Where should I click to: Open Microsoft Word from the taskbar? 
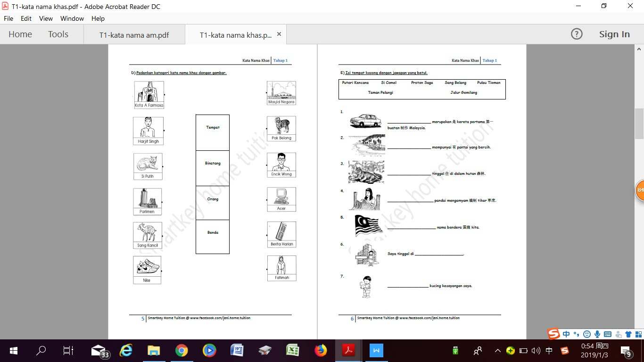pyautogui.click(x=237, y=351)
